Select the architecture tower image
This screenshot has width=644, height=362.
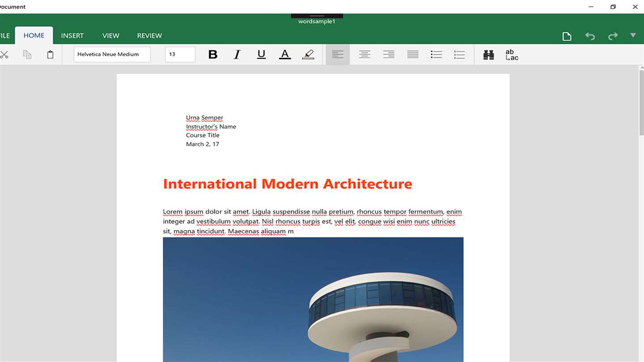coord(313,299)
